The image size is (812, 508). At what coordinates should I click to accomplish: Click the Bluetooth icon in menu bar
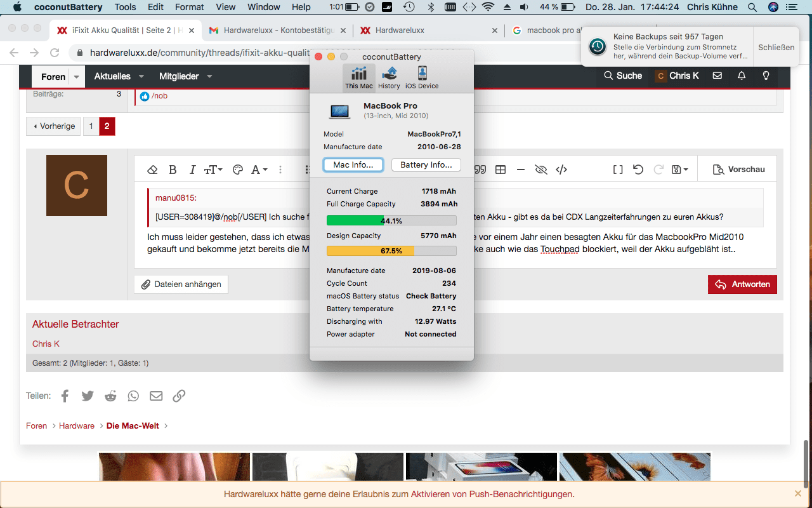coord(431,7)
